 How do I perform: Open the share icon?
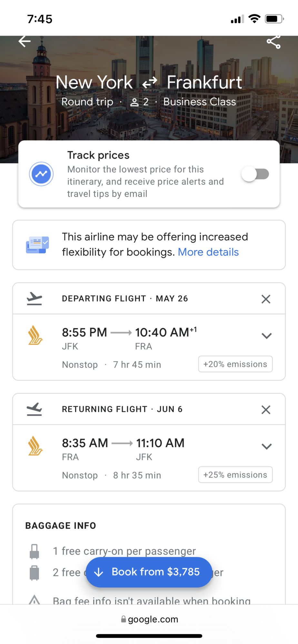point(273,42)
